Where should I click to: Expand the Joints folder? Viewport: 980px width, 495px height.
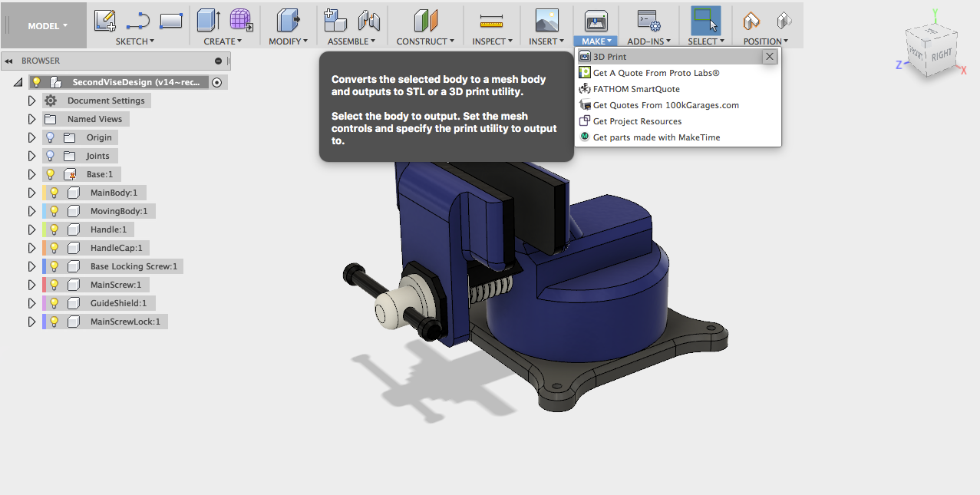point(31,155)
